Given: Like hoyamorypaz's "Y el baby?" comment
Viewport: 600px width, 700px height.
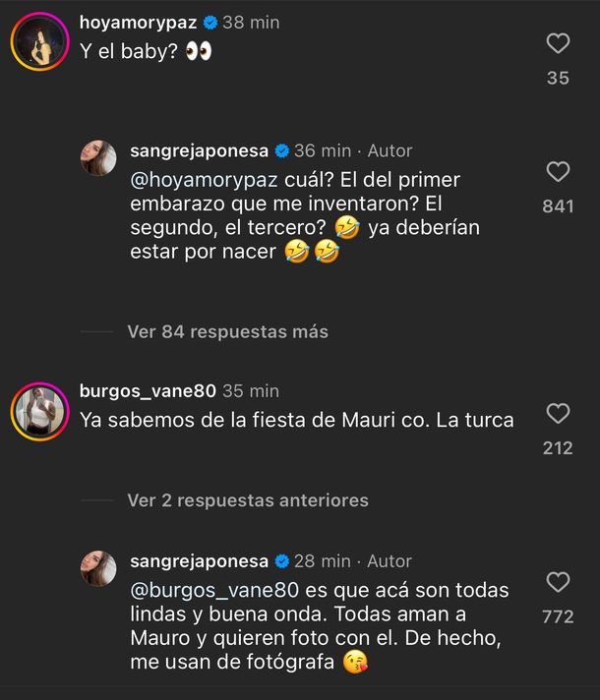Looking at the screenshot, I should pos(558,43).
